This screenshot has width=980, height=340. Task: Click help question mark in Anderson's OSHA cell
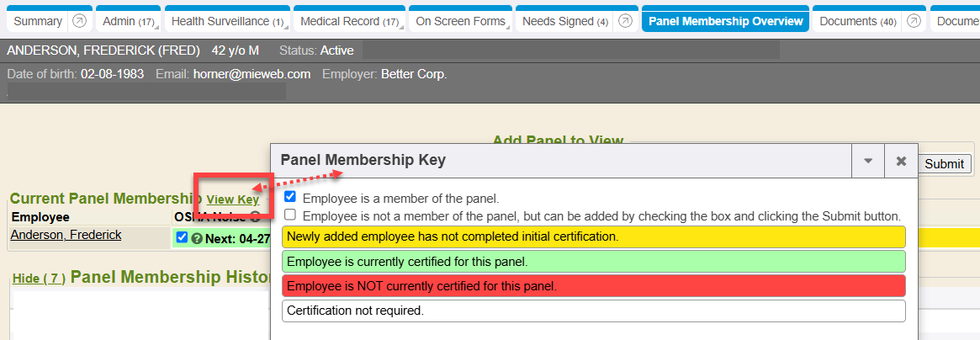(x=197, y=238)
